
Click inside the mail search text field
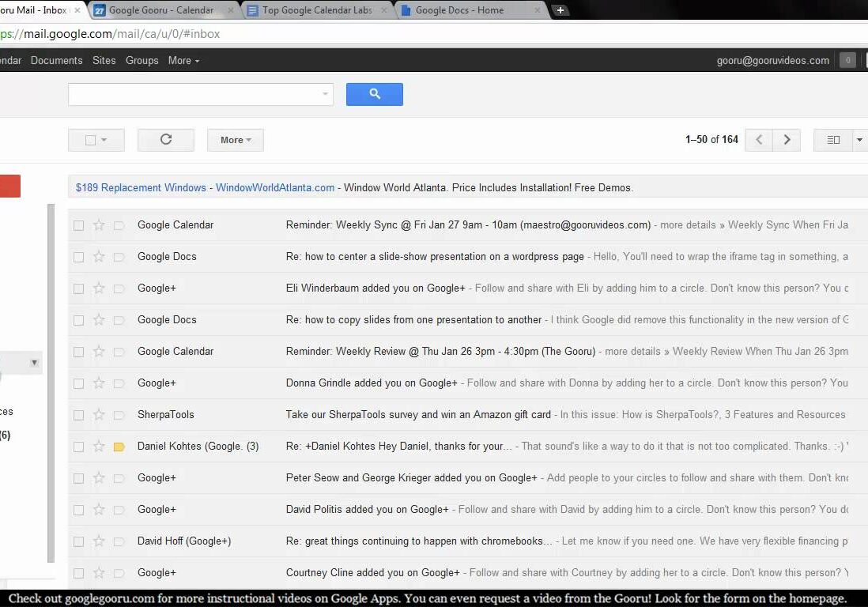pos(194,94)
